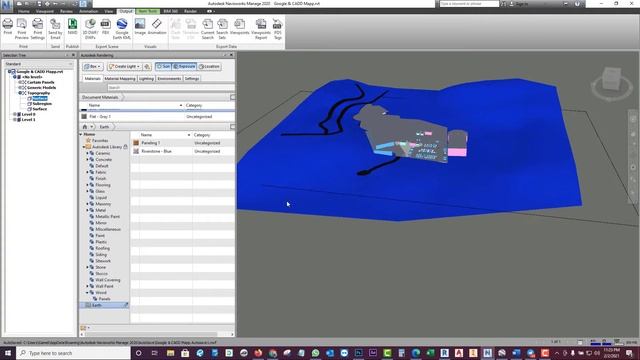
Task: Export to Google Earth KML
Action: point(122,29)
